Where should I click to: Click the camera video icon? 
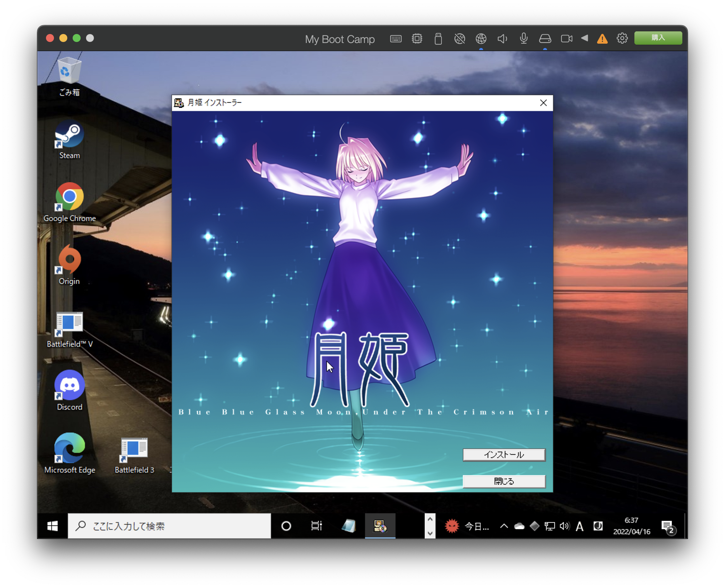566,39
